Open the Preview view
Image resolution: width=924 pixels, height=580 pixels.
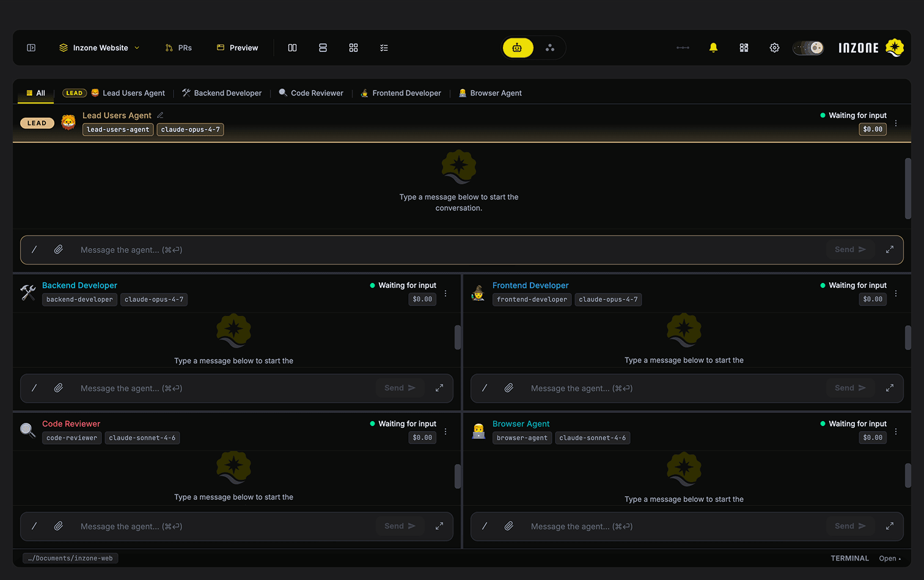coord(238,48)
